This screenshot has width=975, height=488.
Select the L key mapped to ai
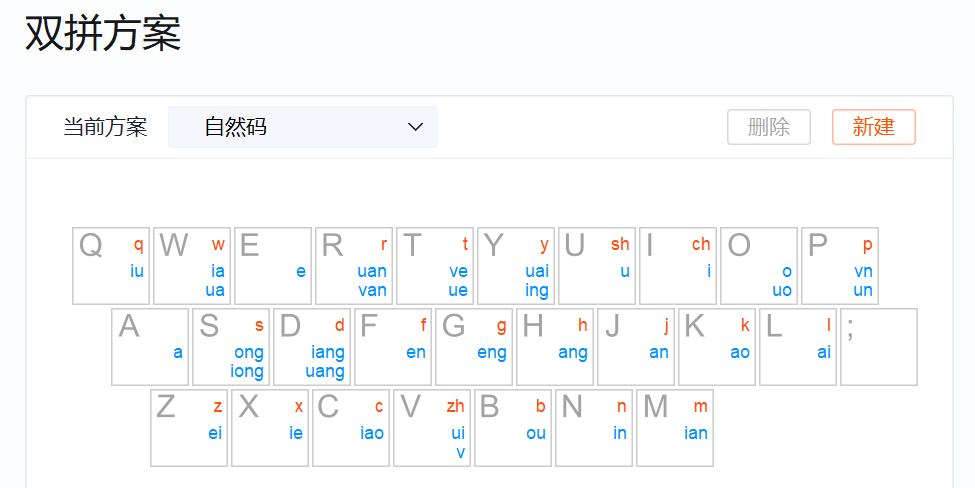(x=798, y=347)
